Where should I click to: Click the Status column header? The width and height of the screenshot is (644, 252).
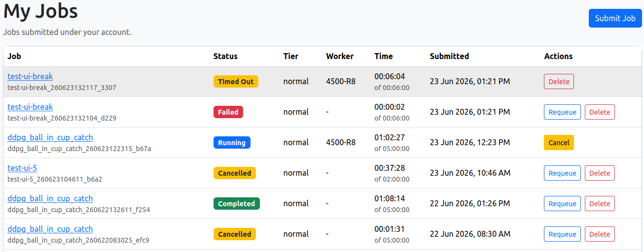pos(225,56)
